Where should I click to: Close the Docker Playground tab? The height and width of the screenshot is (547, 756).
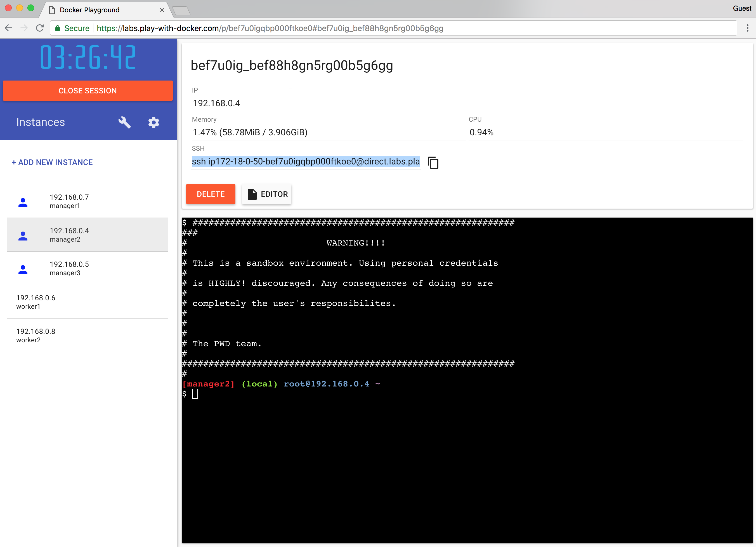pos(162,10)
